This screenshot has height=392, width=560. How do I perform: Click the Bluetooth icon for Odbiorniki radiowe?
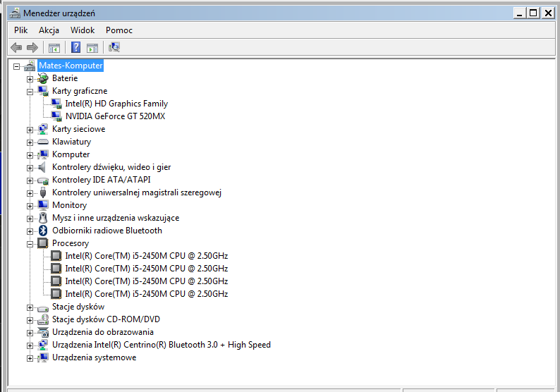click(x=43, y=231)
